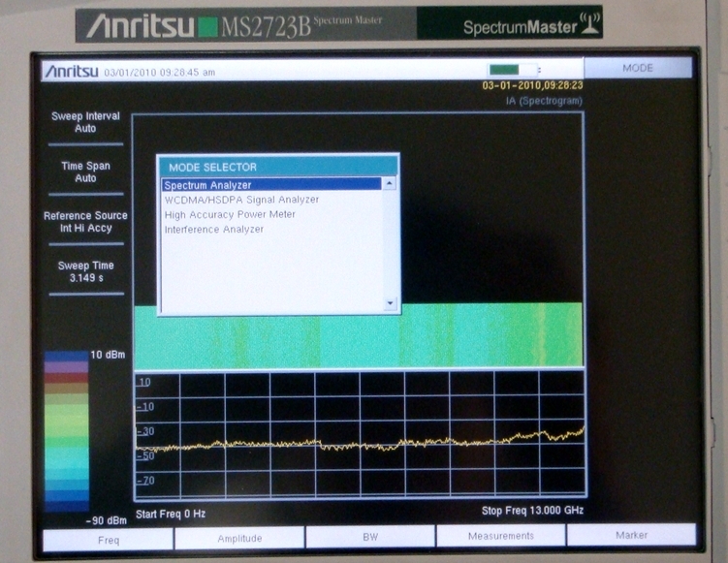728x563 pixels.
Task: Open the Marker menu tab
Action: (631, 535)
